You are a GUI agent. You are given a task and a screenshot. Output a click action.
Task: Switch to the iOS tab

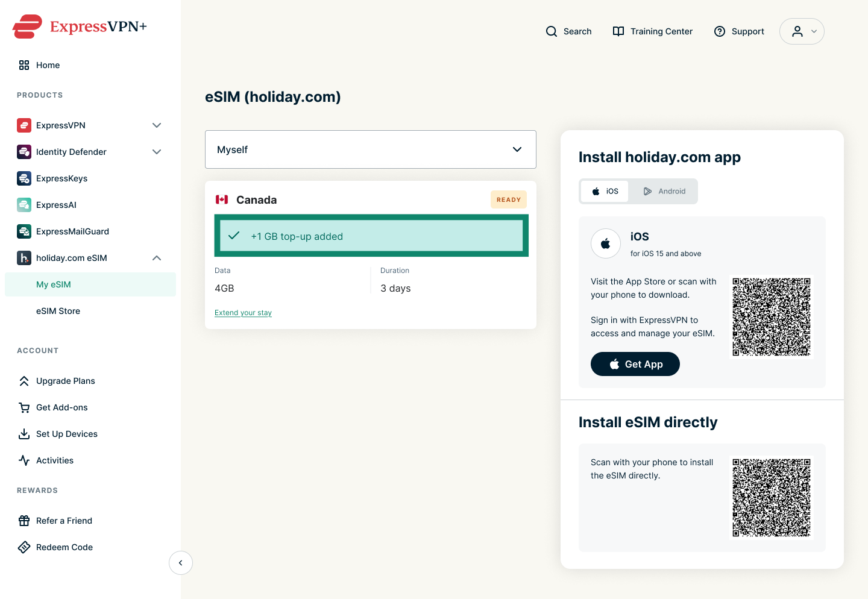pyautogui.click(x=605, y=191)
